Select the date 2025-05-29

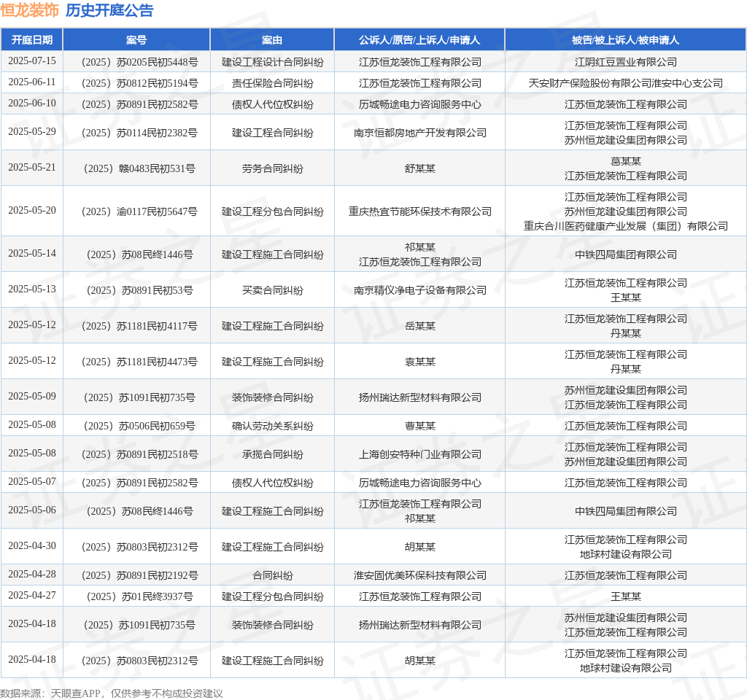tap(32, 131)
